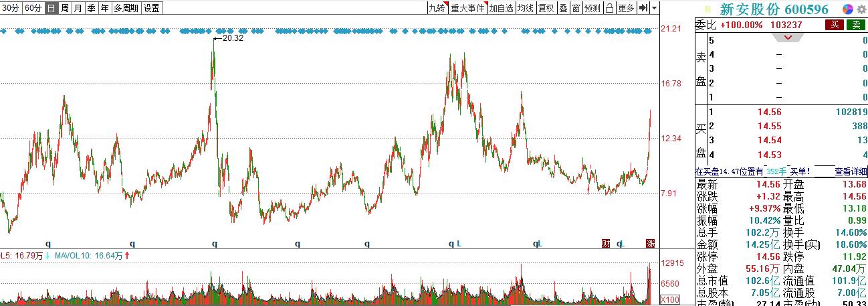
Task: Select the 日 daily chart tab
Action: click(x=51, y=8)
